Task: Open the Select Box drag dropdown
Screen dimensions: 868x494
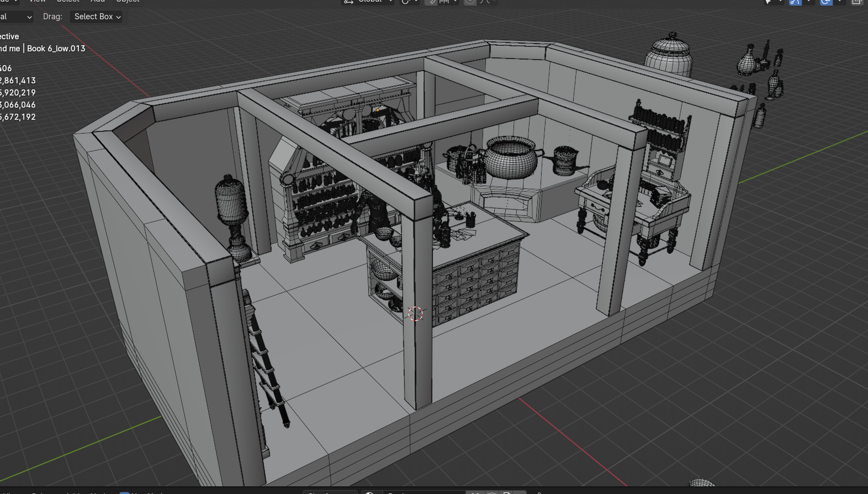Action: point(96,17)
